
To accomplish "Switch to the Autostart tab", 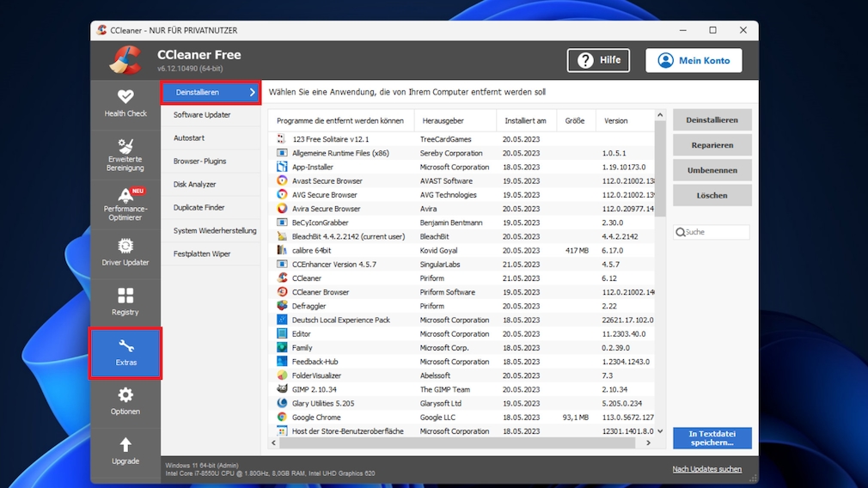I will pos(189,138).
